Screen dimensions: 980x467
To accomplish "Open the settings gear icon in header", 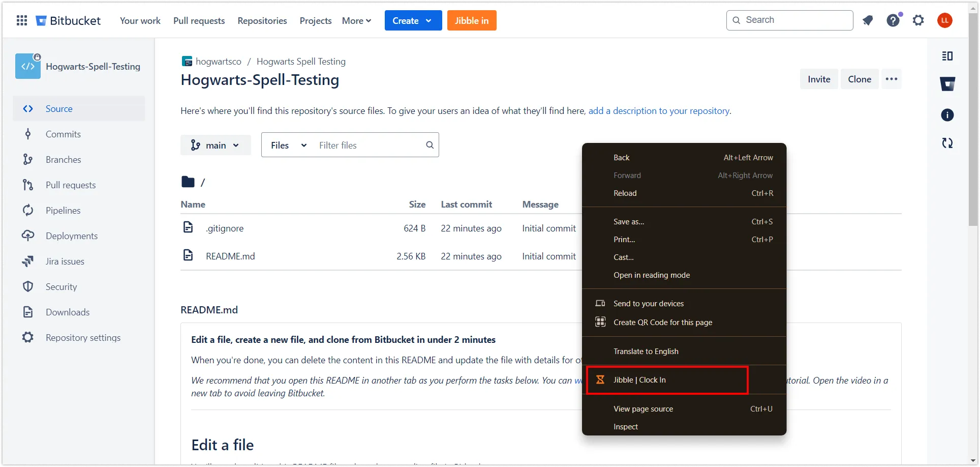I will pos(918,20).
